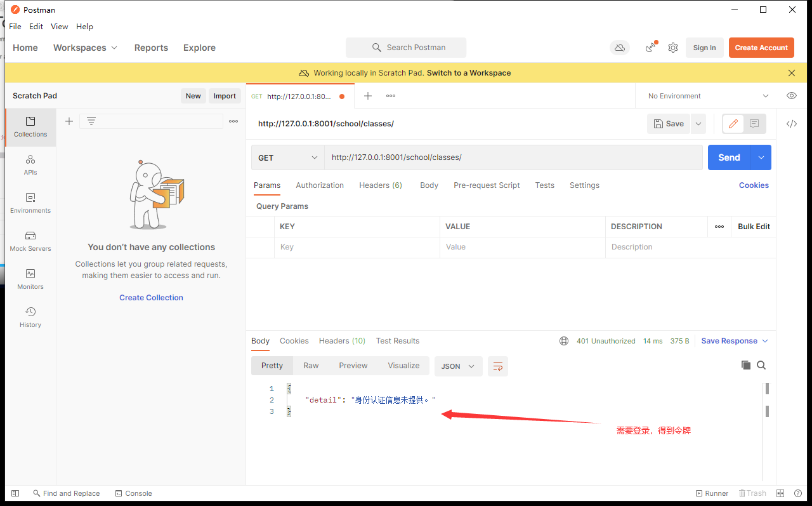Switch to the request Body tab
The width and height of the screenshot is (812, 506).
click(429, 185)
